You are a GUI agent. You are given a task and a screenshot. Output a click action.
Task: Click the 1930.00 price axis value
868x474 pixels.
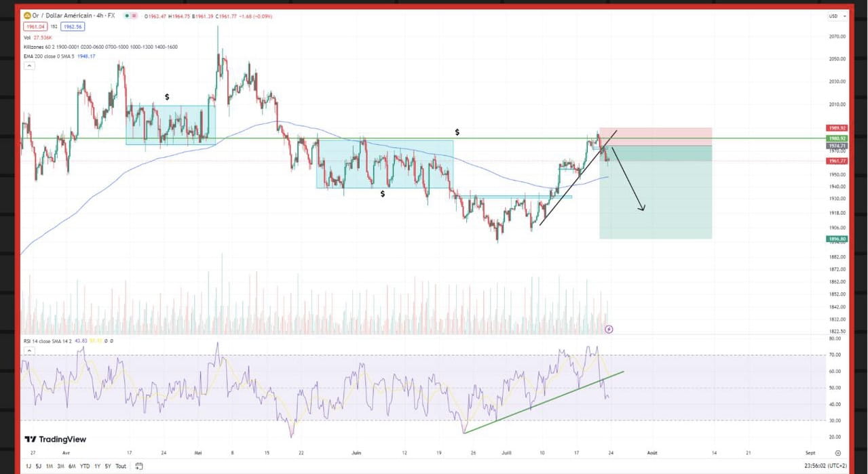coord(837,199)
